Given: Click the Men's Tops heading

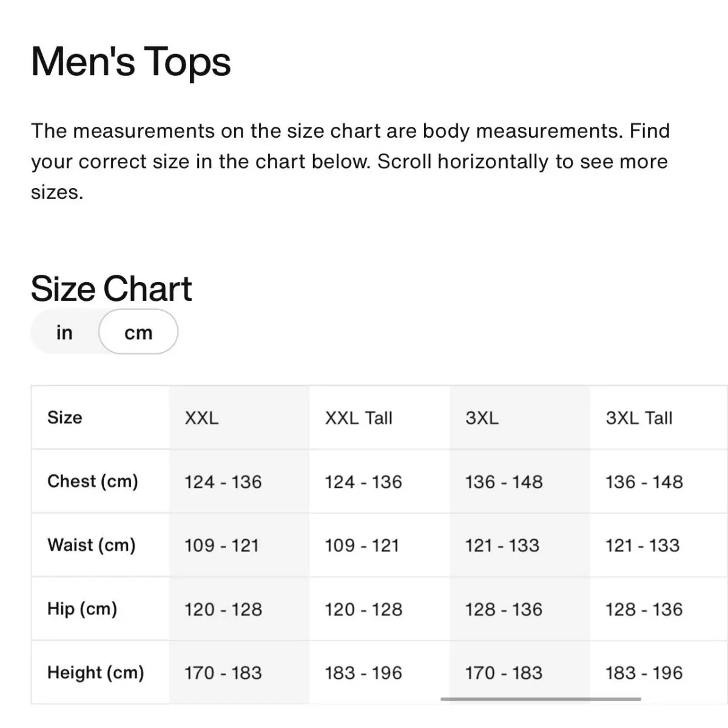Looking at the screenshot, I should [131, 62].
